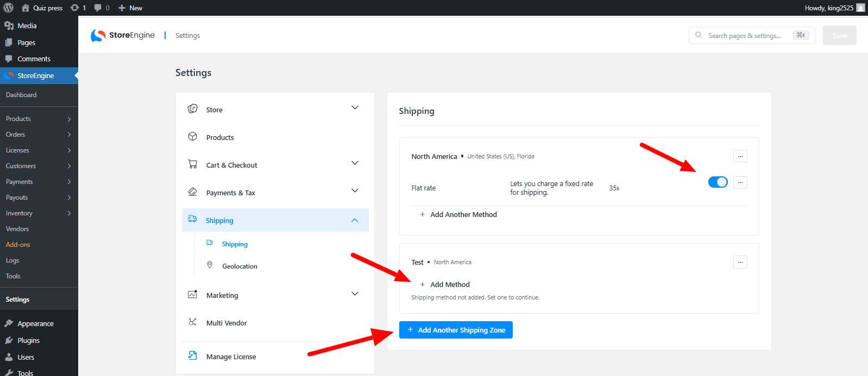The width and height of the screenshot is (868, 376).
Task: Click Add Another Shipping Zone button
Action: point(456,330)
